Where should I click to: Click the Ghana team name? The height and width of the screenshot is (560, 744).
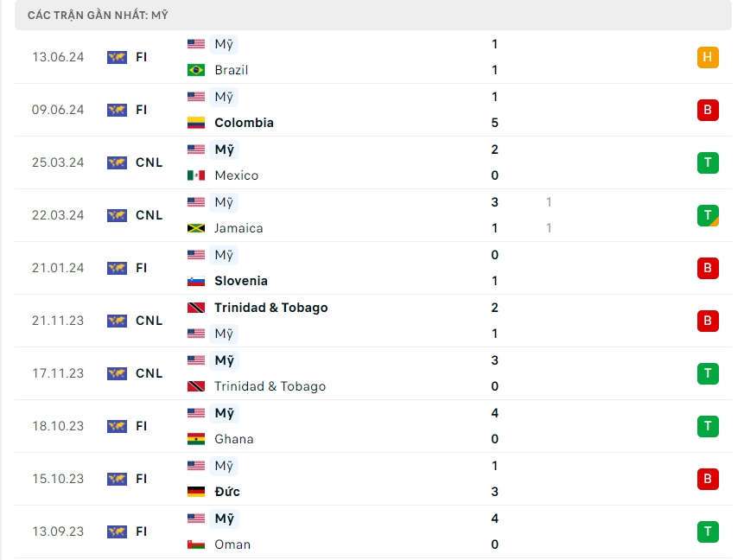click(x=234, y=439)
